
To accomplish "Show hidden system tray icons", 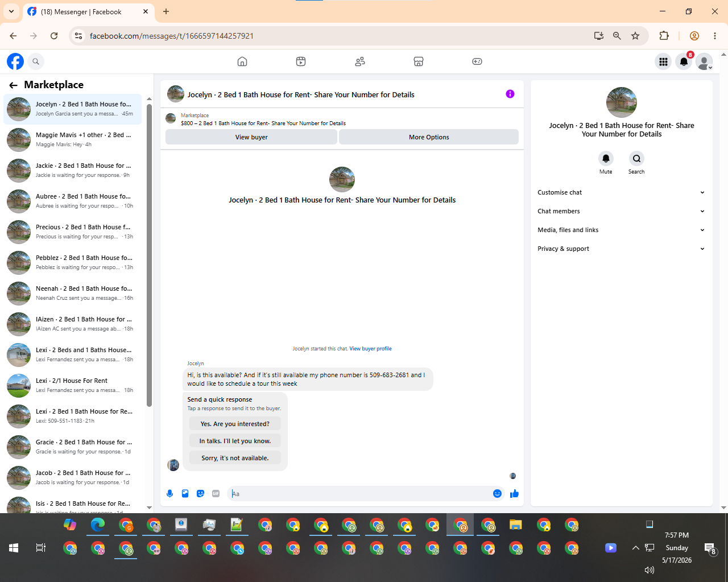I will click(635, 548).
